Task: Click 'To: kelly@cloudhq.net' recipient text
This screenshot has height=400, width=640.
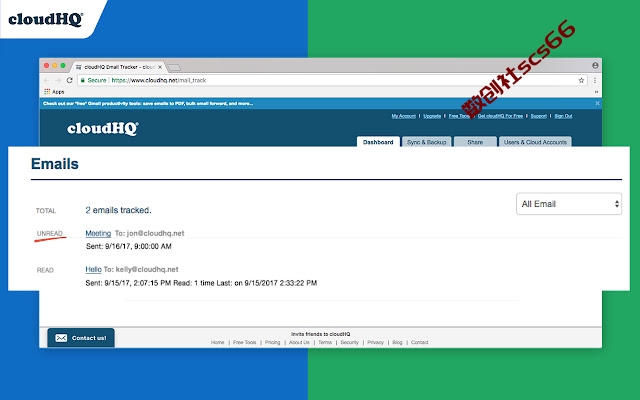Action: 141,269
